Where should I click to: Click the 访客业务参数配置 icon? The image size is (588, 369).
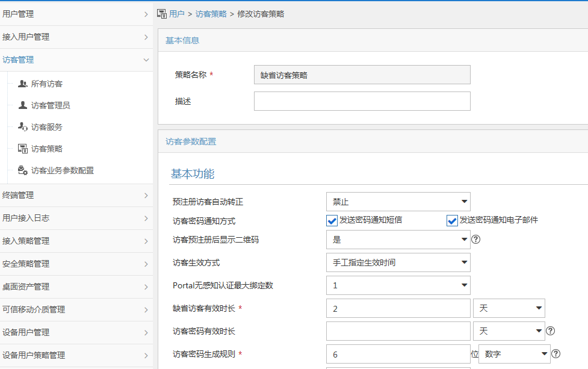(23, 170)
